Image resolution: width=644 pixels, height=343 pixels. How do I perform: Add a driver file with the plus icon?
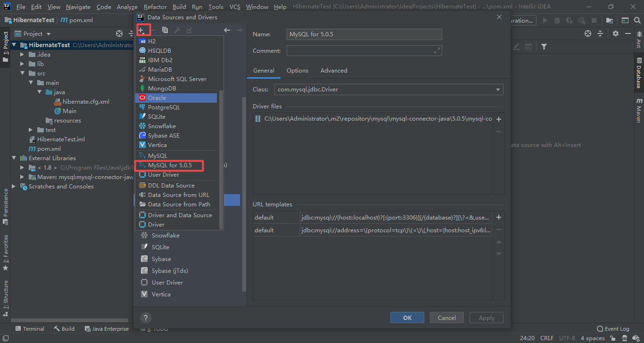coord(499,119)
